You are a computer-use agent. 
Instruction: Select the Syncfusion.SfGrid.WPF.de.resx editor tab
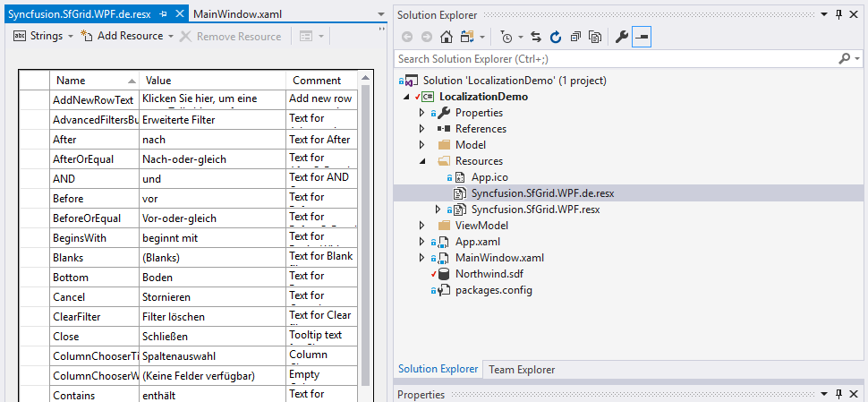click(x=79, y=14)
